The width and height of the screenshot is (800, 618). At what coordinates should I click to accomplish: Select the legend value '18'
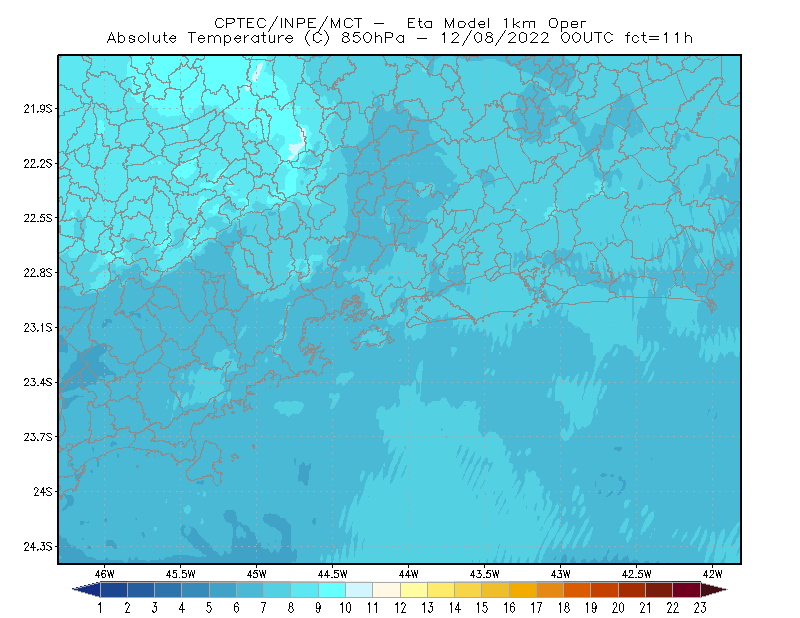click(564, 608)
